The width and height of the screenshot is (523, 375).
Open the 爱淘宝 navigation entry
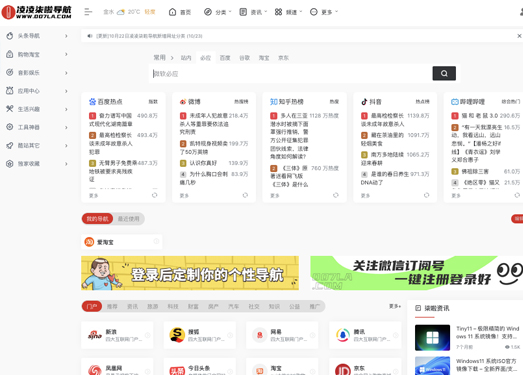click(x=122, y=242)
